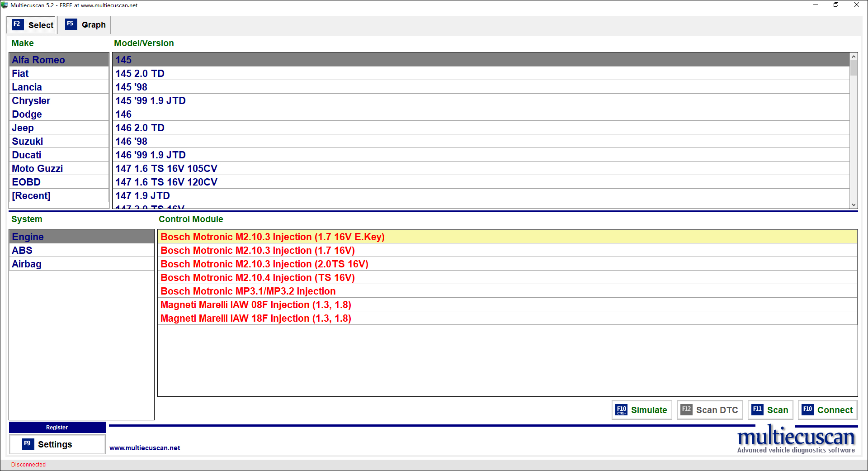Select Fiat in the Make list

click(x=59, y=73)
